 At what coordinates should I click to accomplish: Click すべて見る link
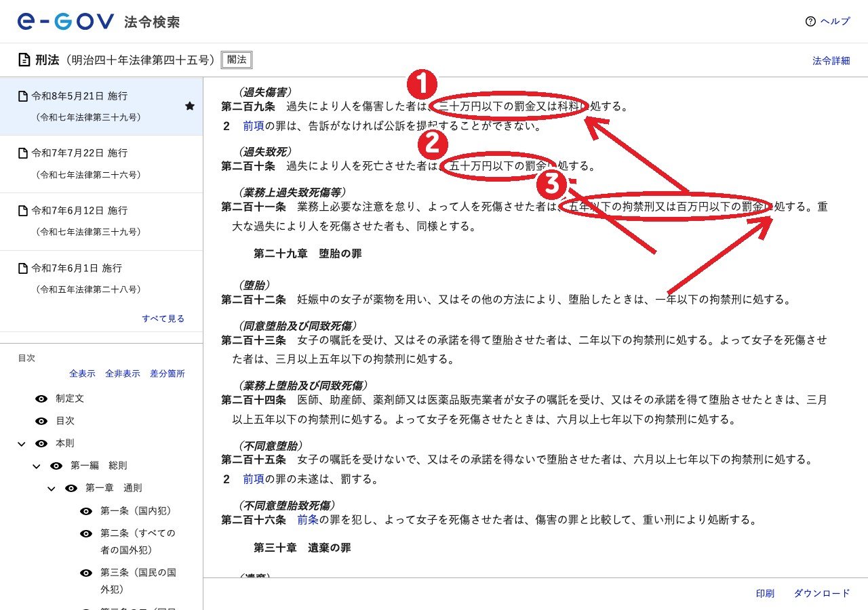(x=163, y=319)
